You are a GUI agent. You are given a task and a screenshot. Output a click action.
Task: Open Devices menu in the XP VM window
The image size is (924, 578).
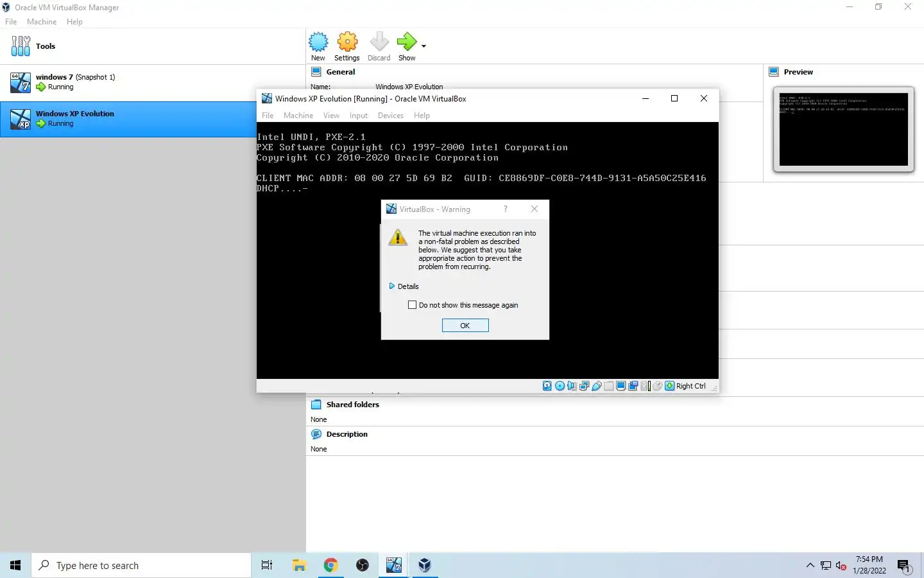(391, 116)
